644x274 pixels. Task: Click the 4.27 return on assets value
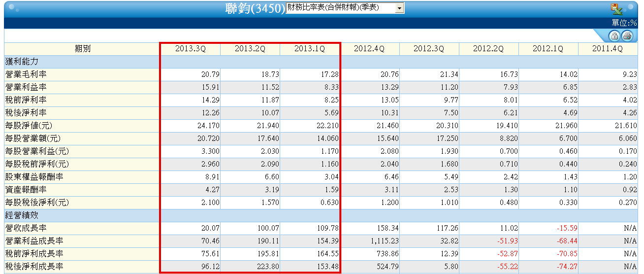coord(212,190)
